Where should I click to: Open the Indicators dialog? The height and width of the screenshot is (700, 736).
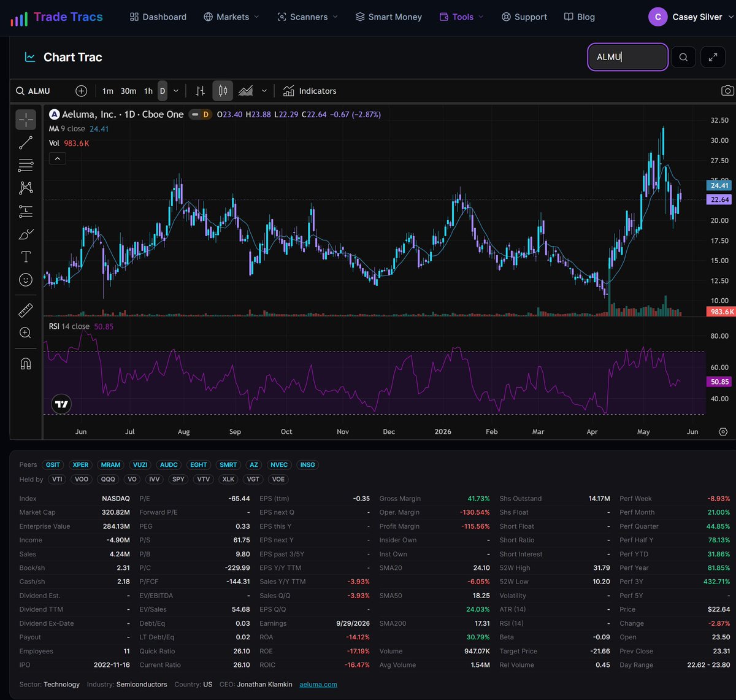click(x=310, y=91)
